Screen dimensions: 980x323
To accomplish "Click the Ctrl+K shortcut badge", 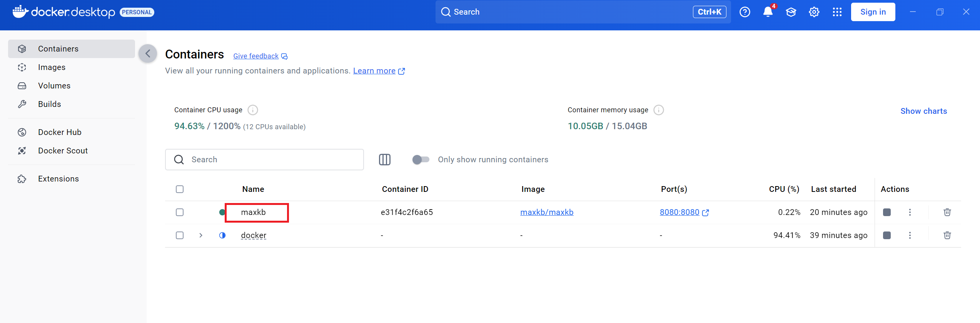I will pyautogui.click(x=710, y=12).
